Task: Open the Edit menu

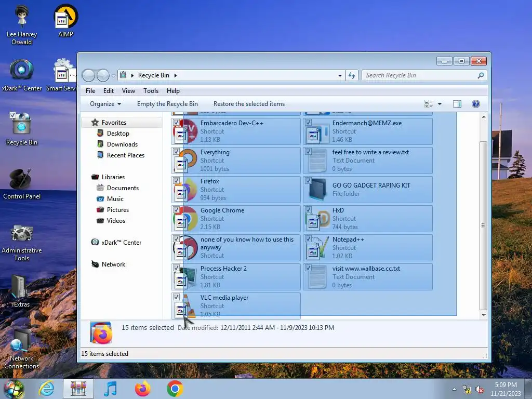Action: 109,91
